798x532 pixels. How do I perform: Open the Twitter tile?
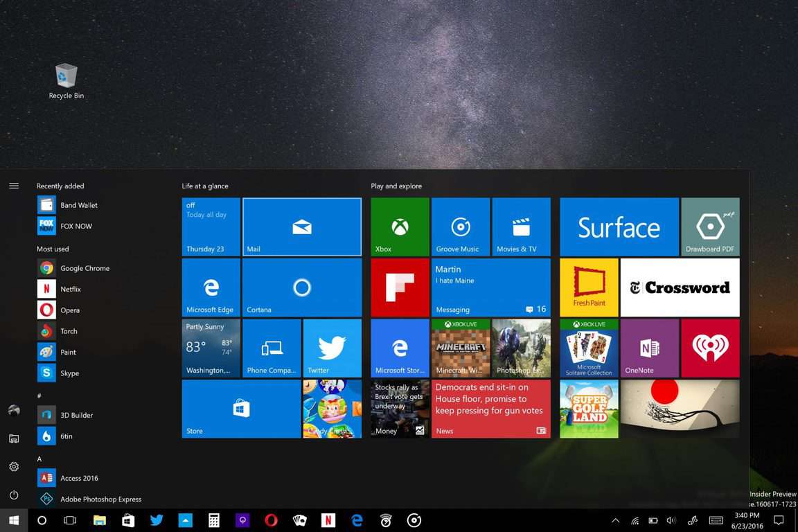[x=332, y=348]
